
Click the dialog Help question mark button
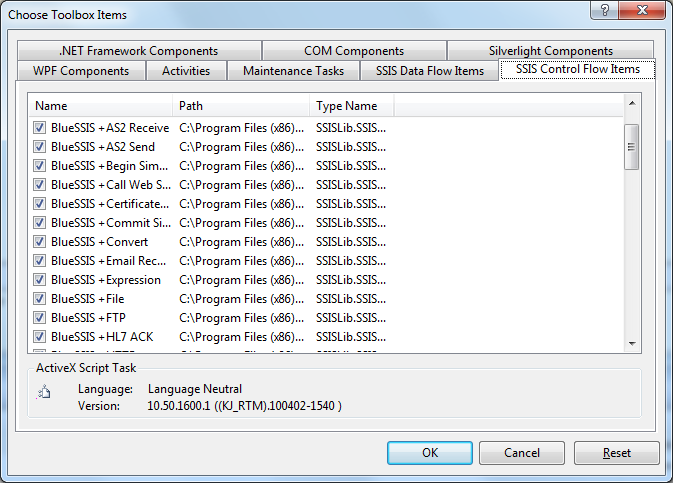pos(605,10)
